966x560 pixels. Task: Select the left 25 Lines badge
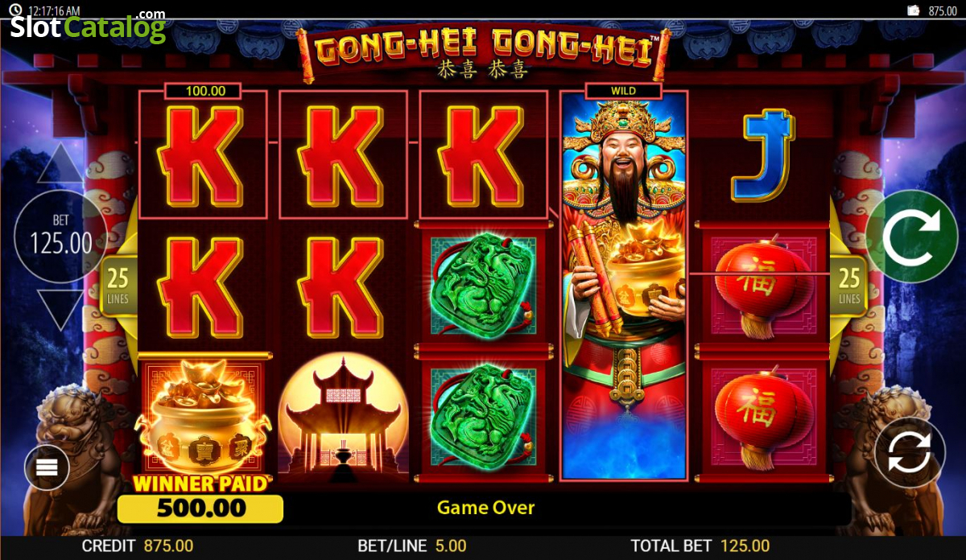pyautogui.click(x=118, y=286)
